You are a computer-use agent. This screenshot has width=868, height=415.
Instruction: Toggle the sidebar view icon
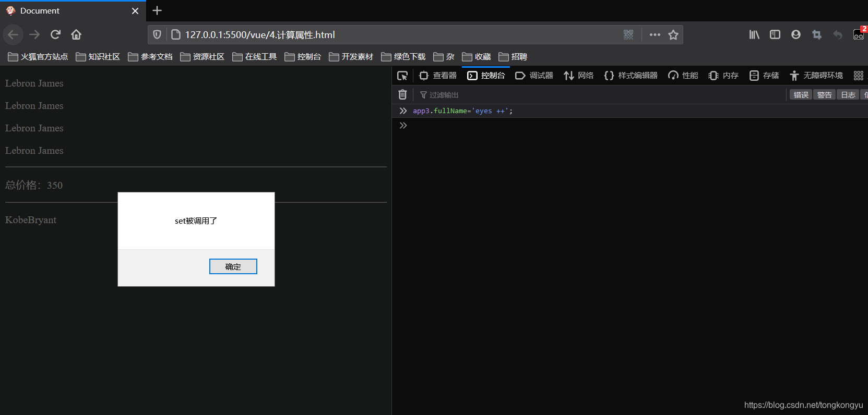click(775, 35)
